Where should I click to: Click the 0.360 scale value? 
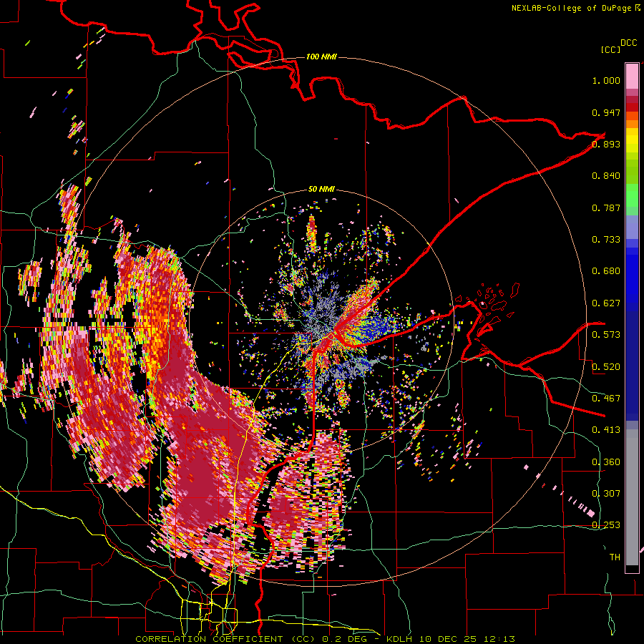pos(606,462)
